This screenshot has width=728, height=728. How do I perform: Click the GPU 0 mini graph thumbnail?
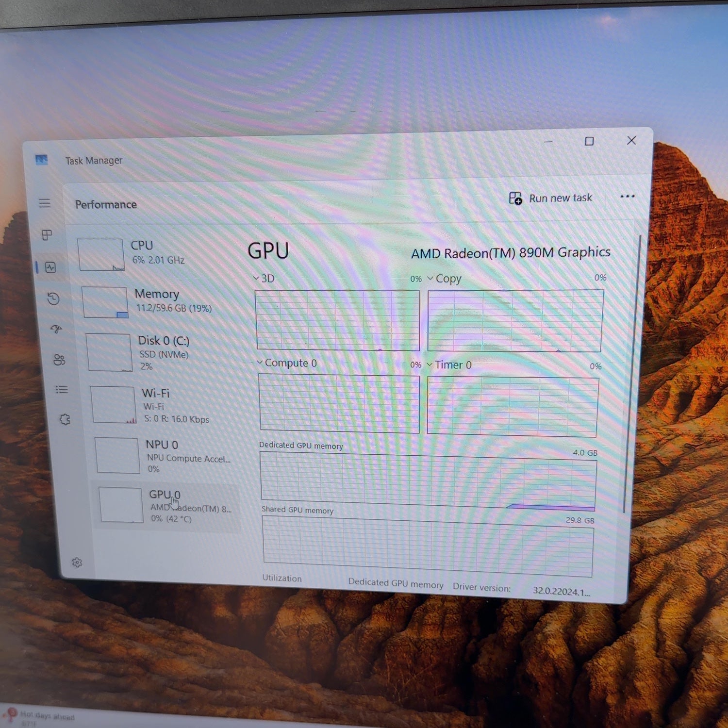[x=121, y=505]
